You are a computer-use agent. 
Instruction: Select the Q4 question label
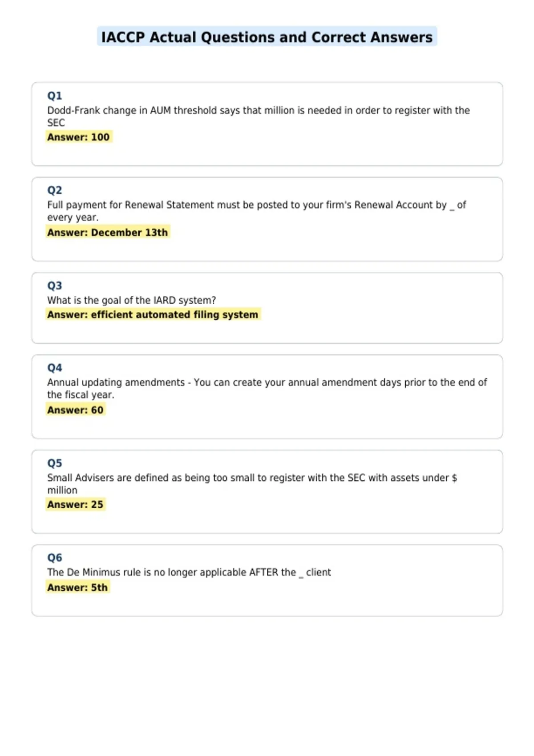55,368
